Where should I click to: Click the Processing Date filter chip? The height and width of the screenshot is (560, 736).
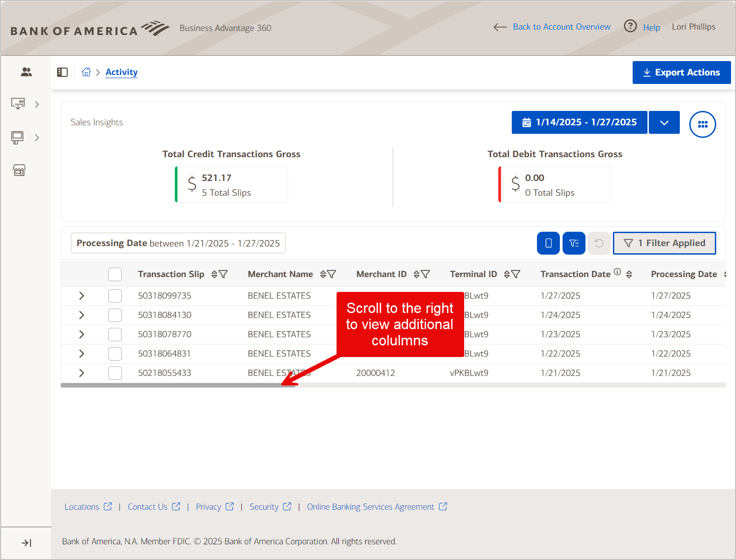tap(178, 243)
